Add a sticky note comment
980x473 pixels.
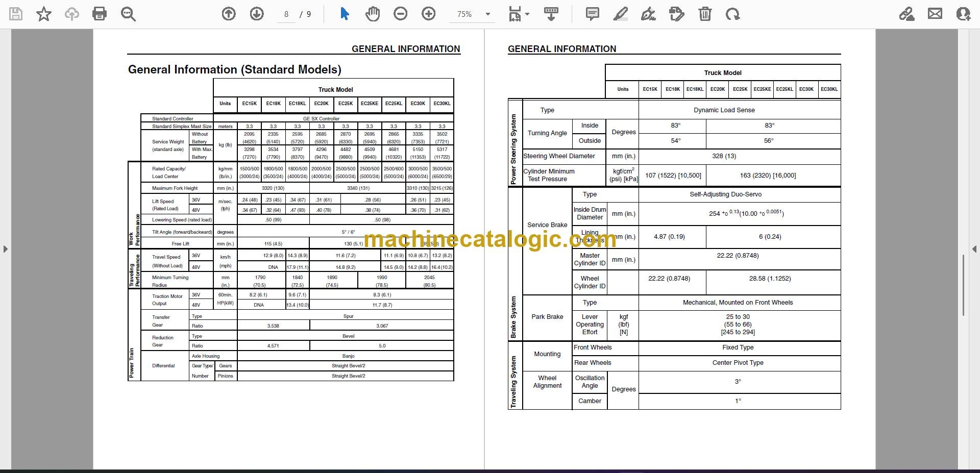[592, 14]
